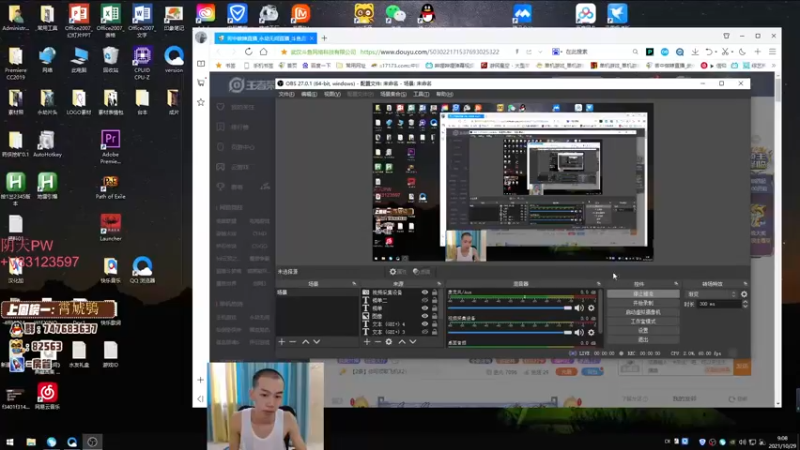The image size is (800, 450).
Task: Pop out the 控件 dock panel
Action: (x=676, y=284)
